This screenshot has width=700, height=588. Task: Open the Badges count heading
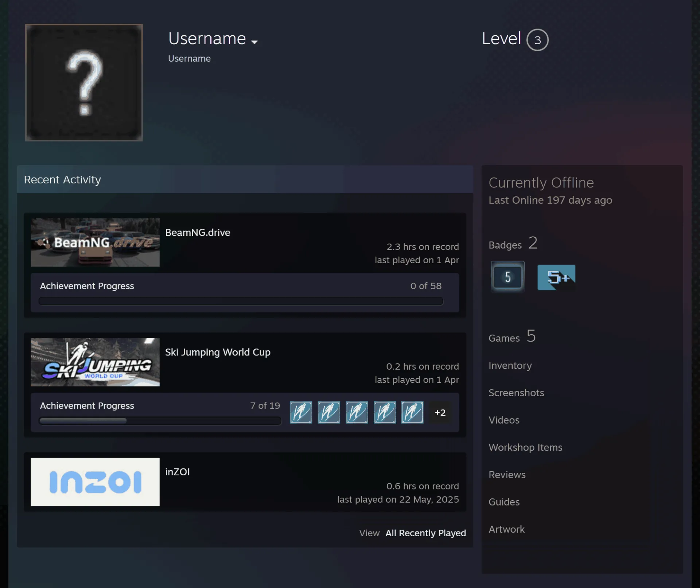(x=513, y=244)
